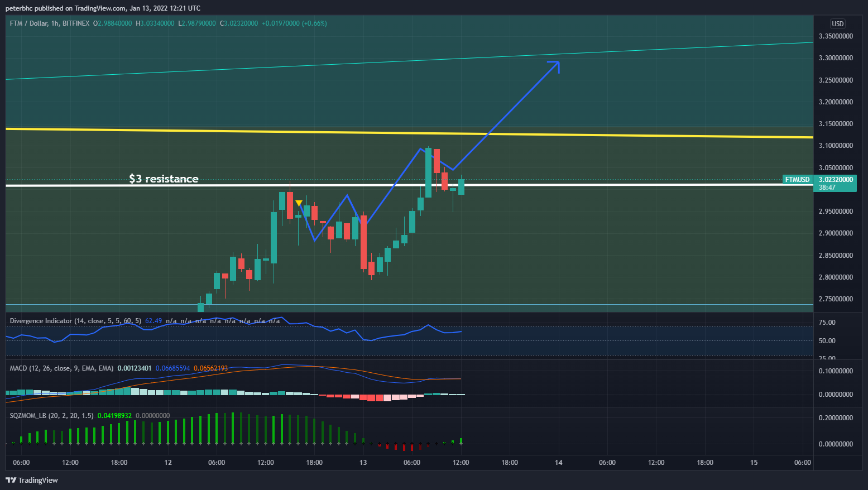The width and height of the screenshot is (868, 490).
Task: Click the FTMUSD price tag label
Action: 797,180
